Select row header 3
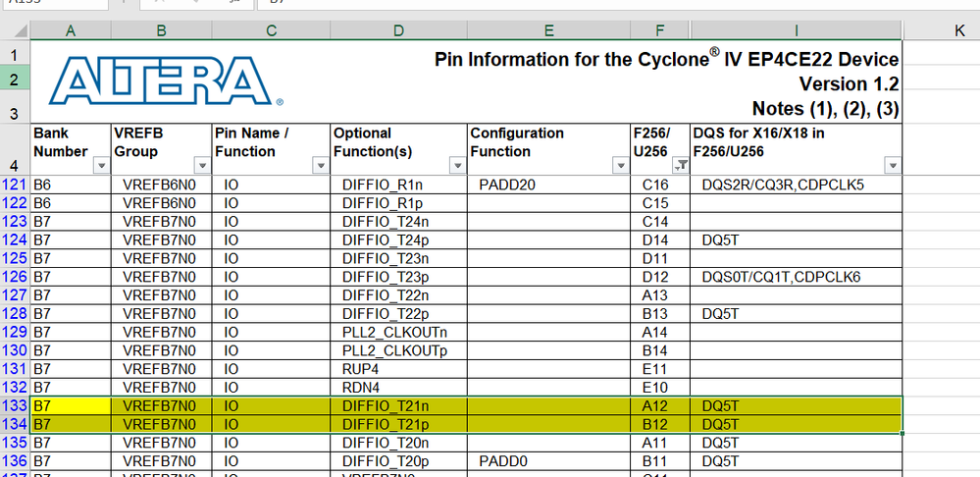Viewport: 980px width, 477px height. point(15,108)
